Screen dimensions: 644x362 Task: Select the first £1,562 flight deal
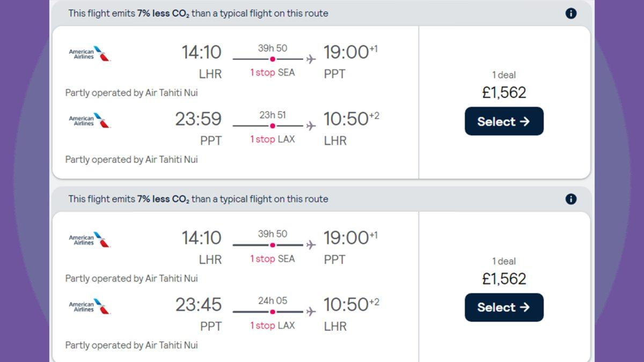[x=504, y=121]
